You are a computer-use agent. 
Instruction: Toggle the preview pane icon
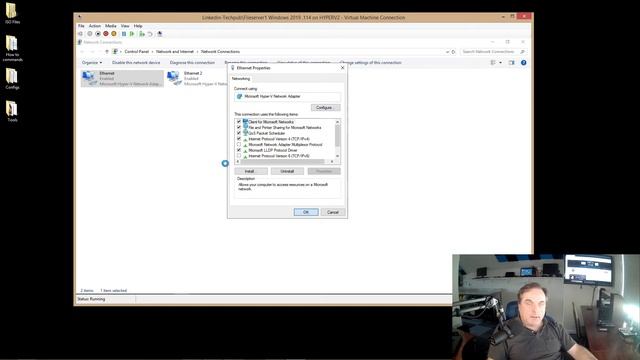tap(511, 62)
